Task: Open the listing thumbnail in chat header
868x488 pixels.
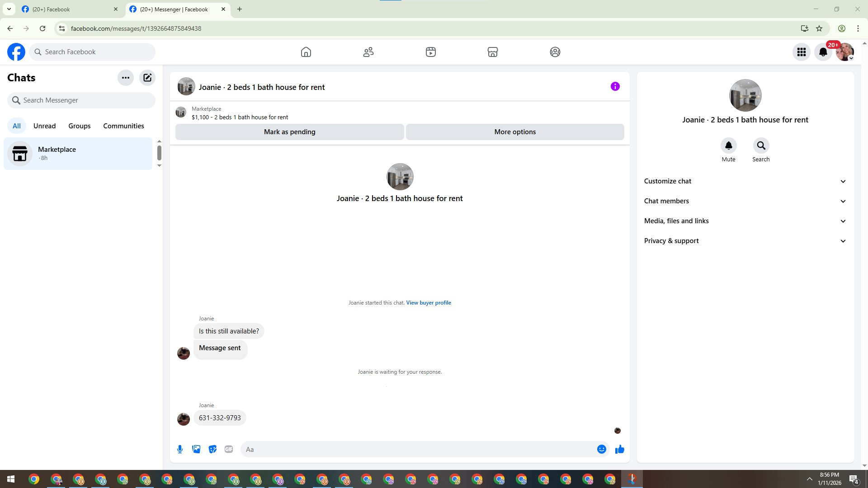Action: 186,87
